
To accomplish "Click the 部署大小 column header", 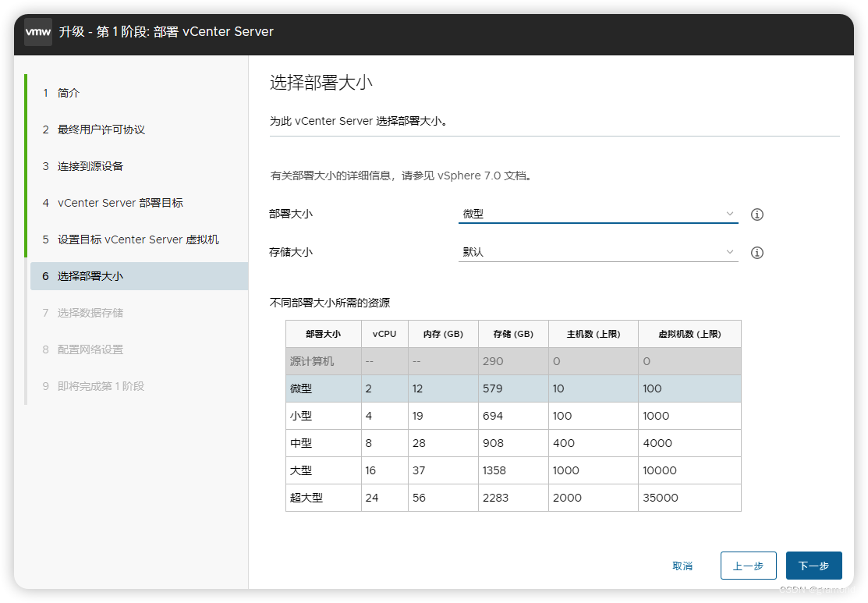I will pyautogui.click(x=324, y=334).
